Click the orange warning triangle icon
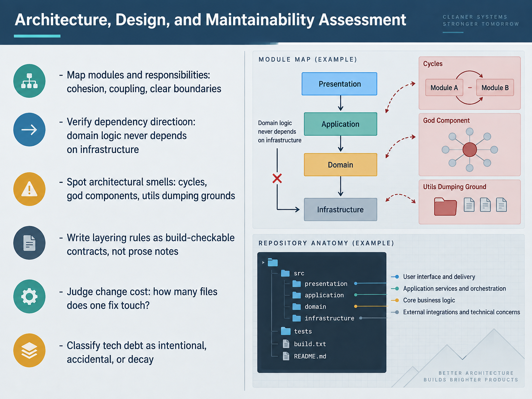 (x=29, y=189)
